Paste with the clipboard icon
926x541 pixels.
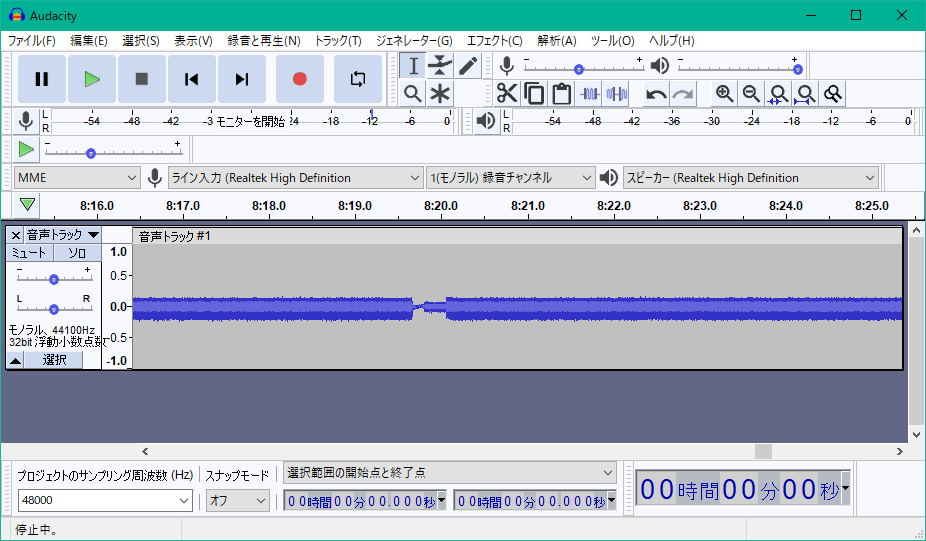tap(561, 93)
